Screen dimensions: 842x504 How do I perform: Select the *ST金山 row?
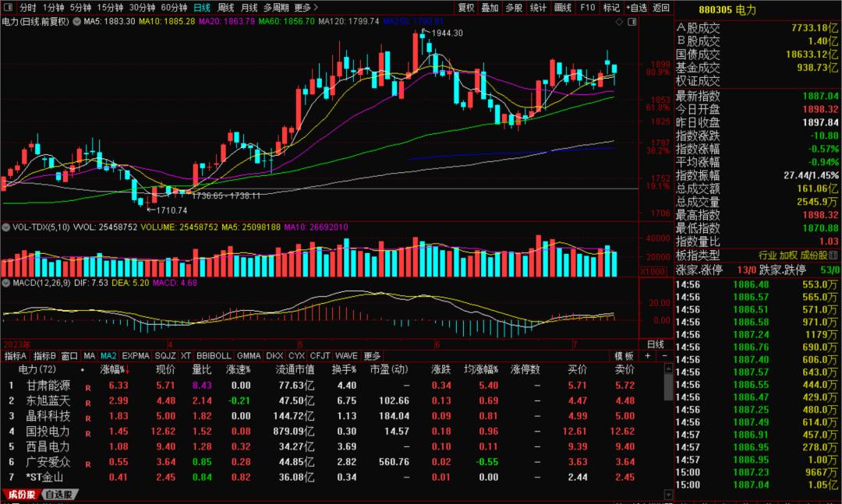(333, 478)
